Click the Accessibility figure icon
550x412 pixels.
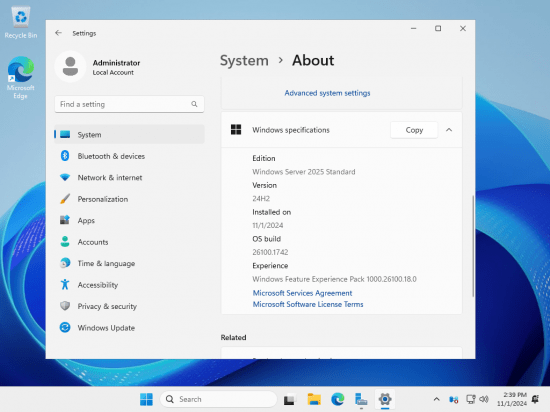pos(65,284)
